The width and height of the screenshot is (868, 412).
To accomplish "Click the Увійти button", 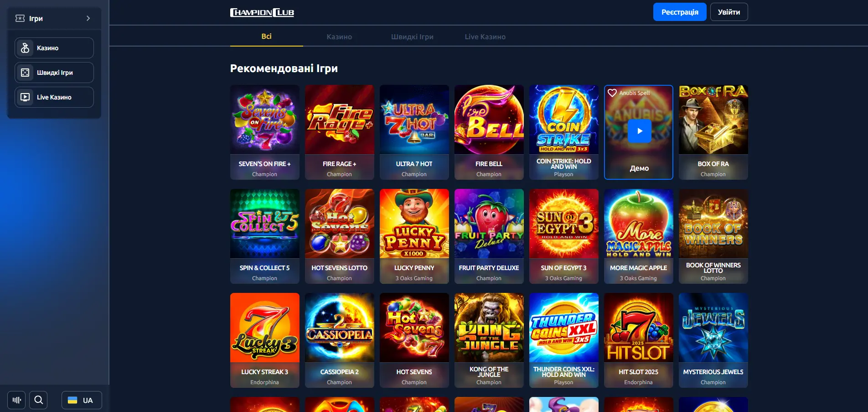I will [729, 12].
